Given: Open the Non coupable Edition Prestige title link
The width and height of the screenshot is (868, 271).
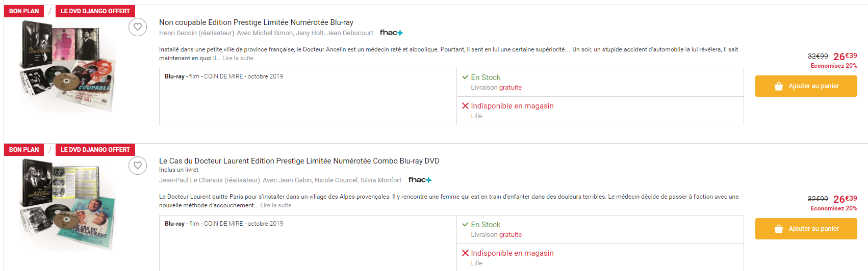Looking at the screenshot, I should (x=256, y=22).
